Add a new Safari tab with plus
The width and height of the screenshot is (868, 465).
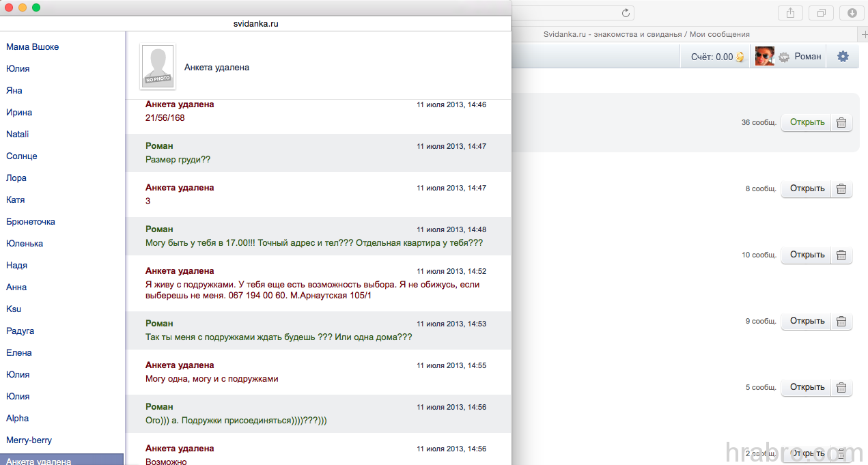click(864, 34)
